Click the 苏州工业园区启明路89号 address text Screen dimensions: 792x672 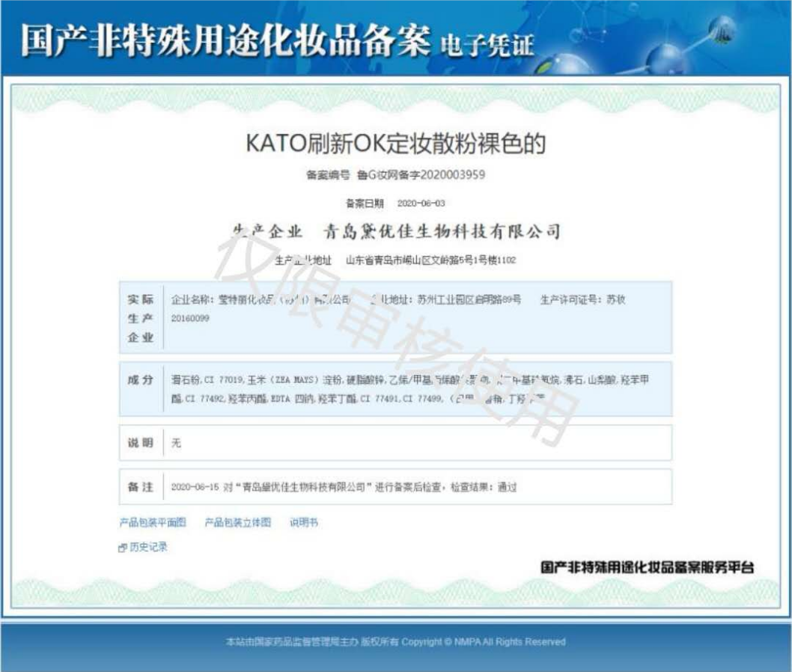469,299
